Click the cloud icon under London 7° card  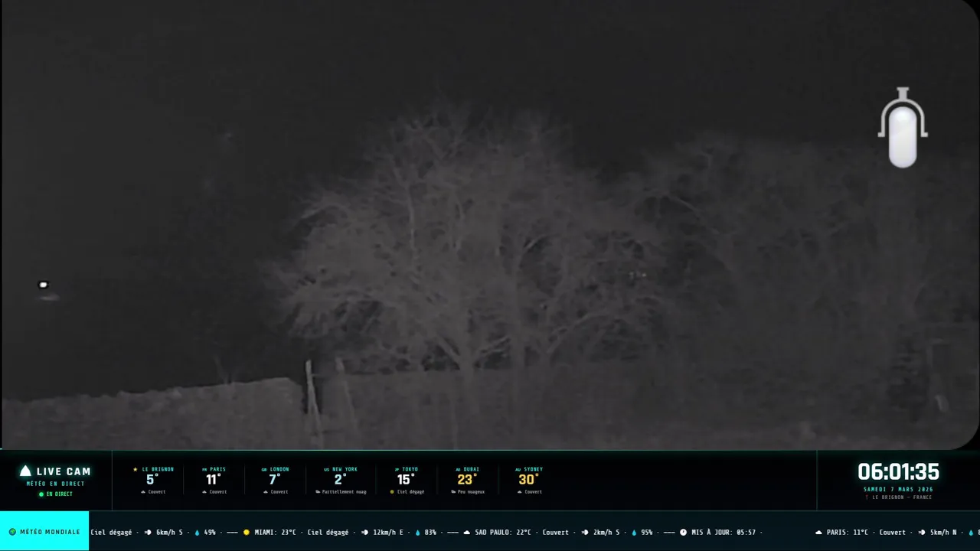pyautogui.click(x=266, y=492)
